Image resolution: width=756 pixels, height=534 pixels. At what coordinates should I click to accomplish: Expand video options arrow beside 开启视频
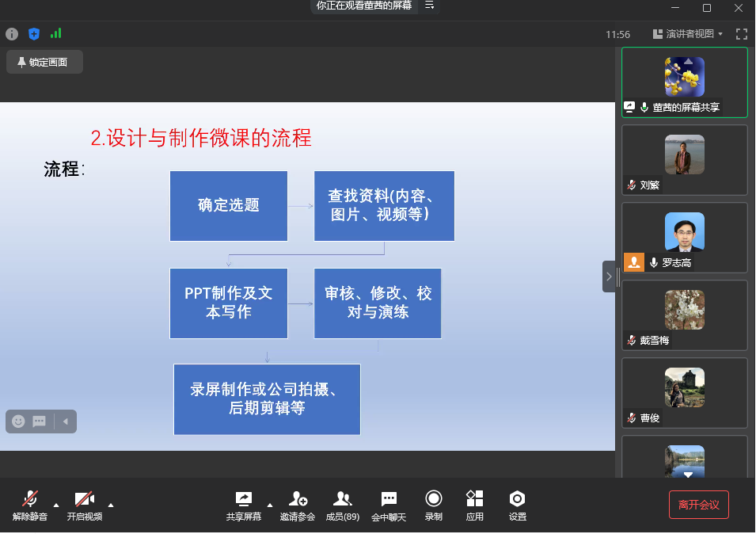click(x=110, y=504)
